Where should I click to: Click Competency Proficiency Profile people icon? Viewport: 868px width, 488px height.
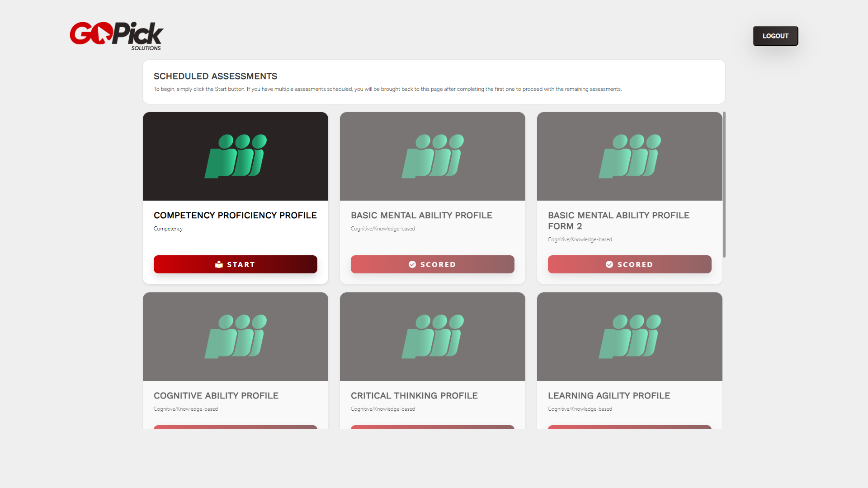(236, 156)
